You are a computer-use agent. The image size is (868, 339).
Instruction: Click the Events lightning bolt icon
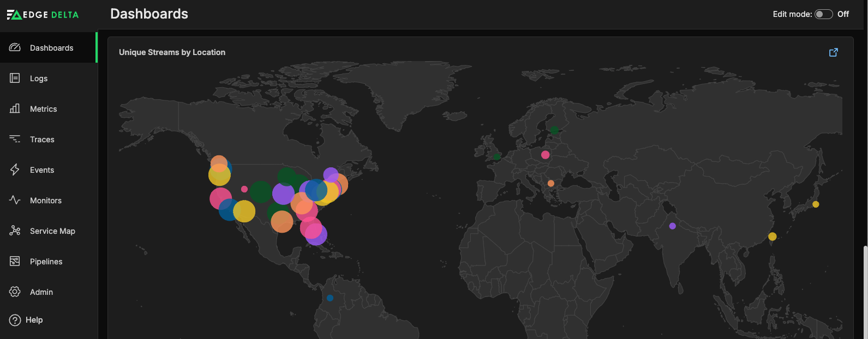[15, 170]
